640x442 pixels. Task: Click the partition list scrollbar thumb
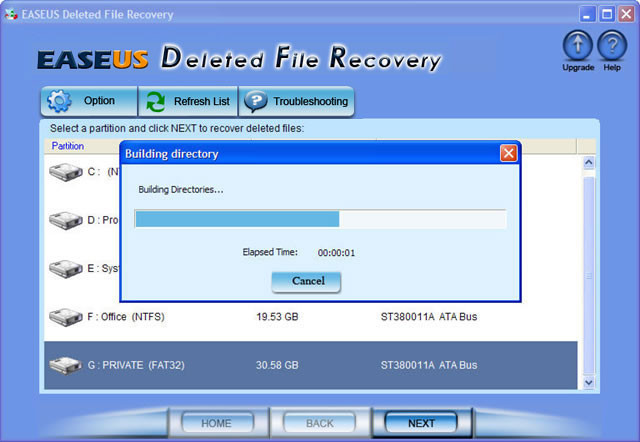tap(589, 276)
